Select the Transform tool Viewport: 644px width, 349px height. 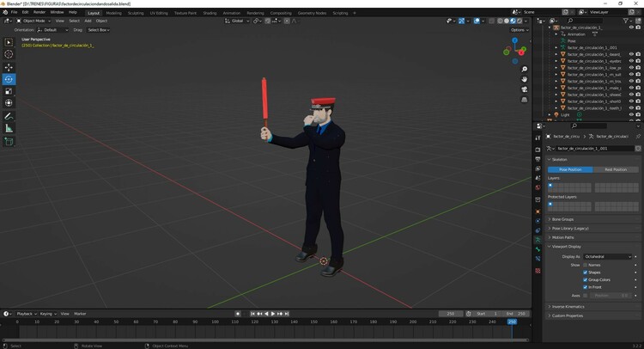9,103
